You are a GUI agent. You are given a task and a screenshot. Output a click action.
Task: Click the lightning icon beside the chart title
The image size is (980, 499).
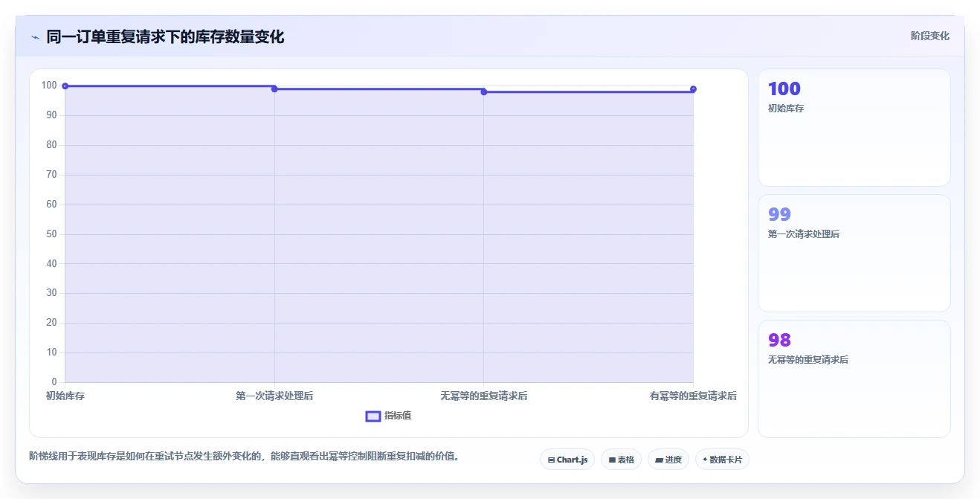click(x=35, y=37)
